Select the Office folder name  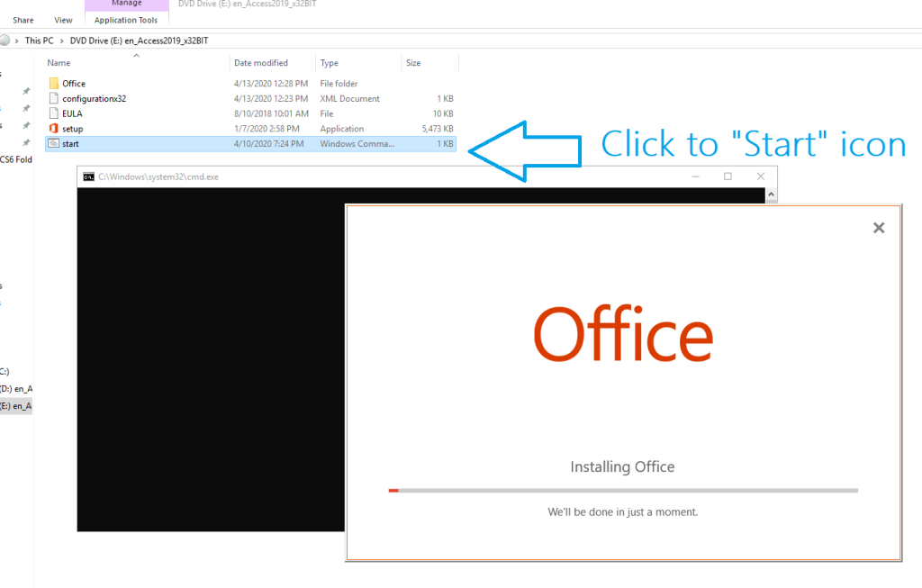(x=74, y=84)
